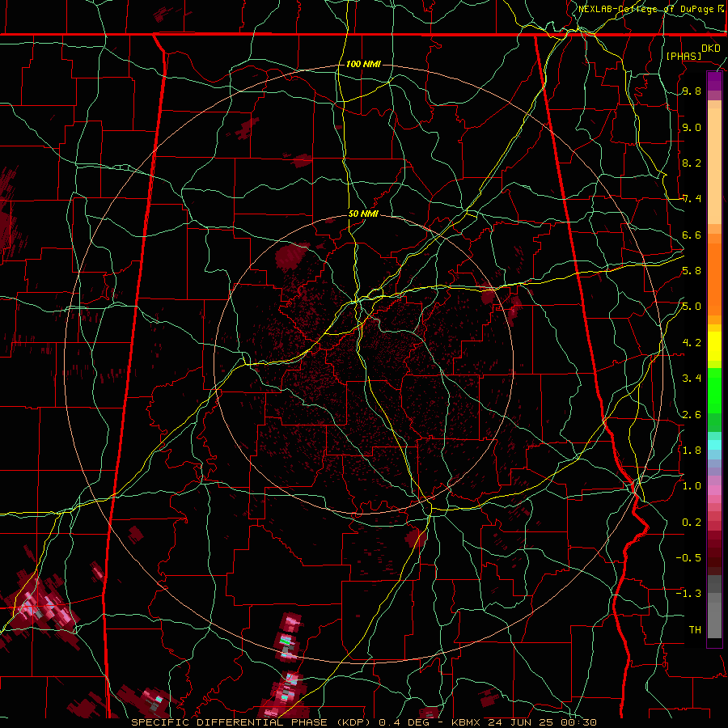Image resolution: width=728 pixels, height=728 pixels.
Task: Click the 7.4 scale value
Action: tap(692, 199)
